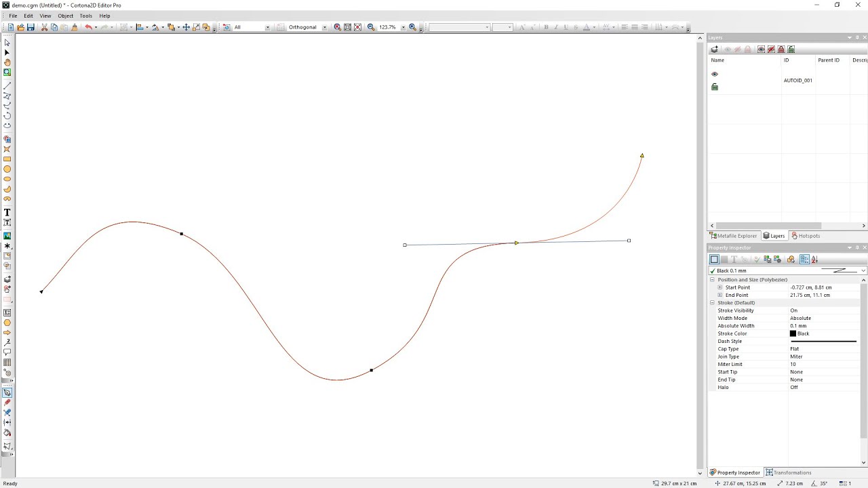
Task: Open the Object menu
Action: click(x=65, y=16)
